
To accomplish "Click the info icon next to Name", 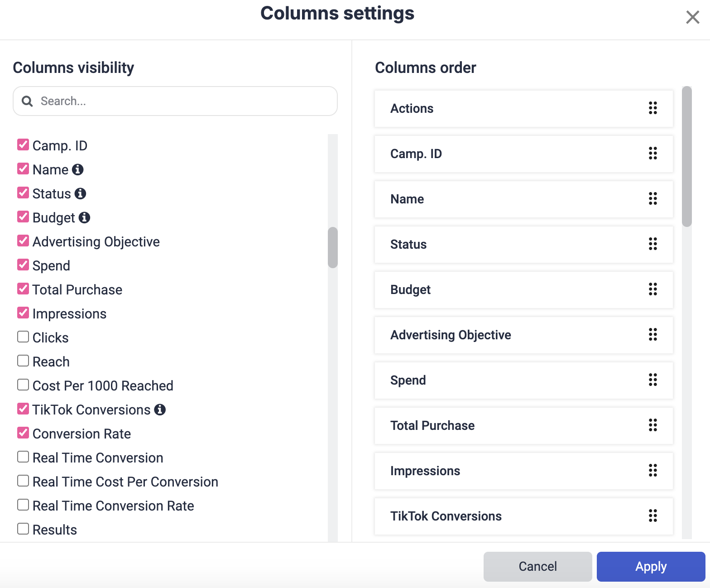I will (x=78, y=169).
